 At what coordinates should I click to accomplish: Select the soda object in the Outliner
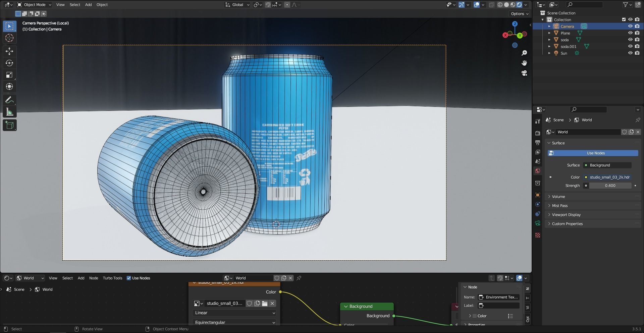[565, 40]
